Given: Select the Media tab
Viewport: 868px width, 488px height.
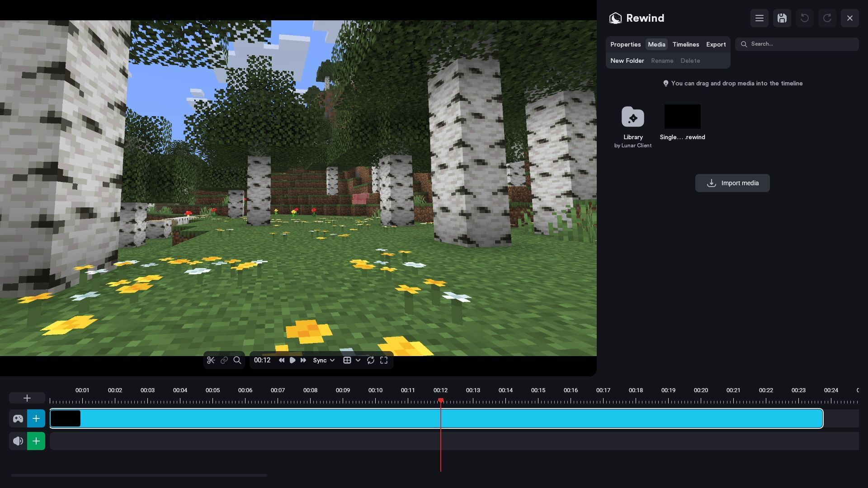Looking at the screenshot, I should click(656, 44).
